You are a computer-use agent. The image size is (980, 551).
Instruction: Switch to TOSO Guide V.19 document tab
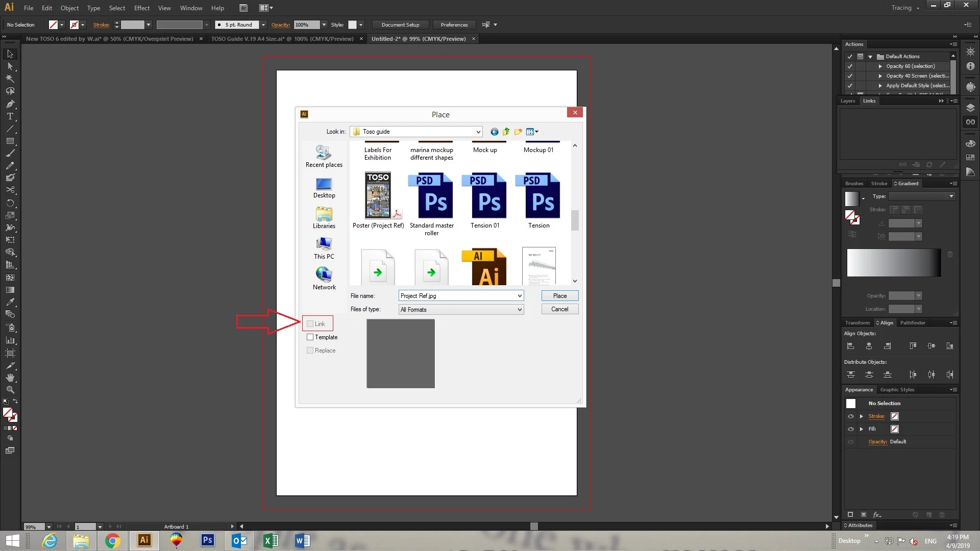[x=282, y=39]
